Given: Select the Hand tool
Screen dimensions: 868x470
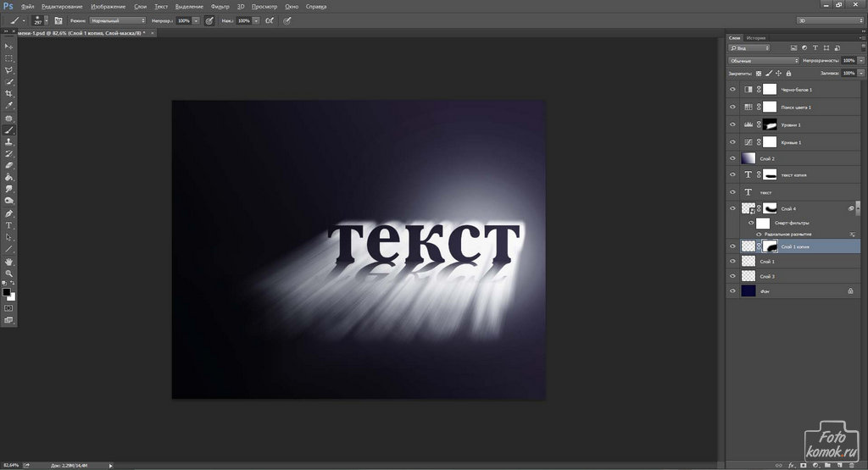Looking at the screenshot, I should coord(8,262).
